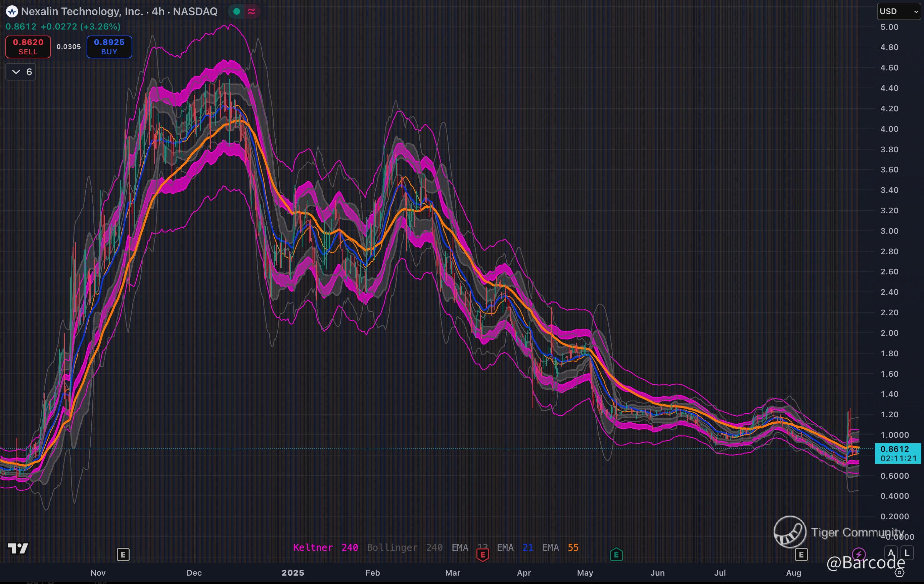
Task: Click the SELL button at 0.8620
Action: coord(28,47)
